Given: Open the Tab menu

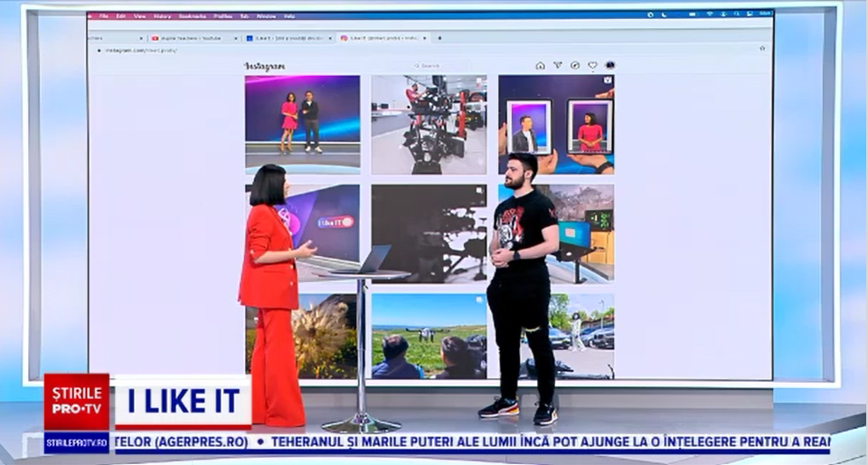Looking at the screenshot, I should pyautogui.click(x=244, y=16).
